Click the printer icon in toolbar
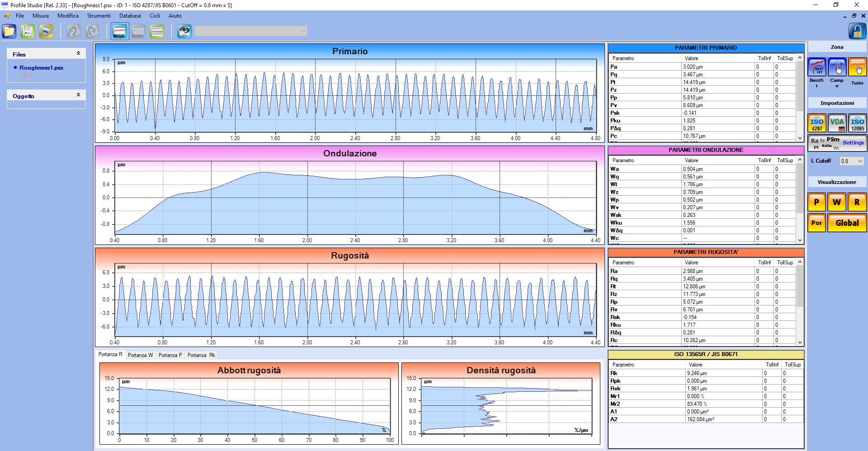The height and width of the screenshot is (451, 868). 46,31
